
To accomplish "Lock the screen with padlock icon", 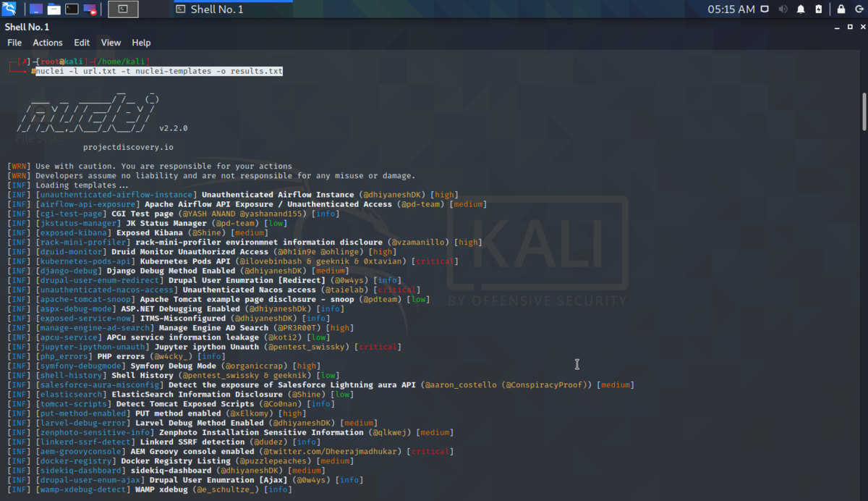I will [x=841, y=9].
